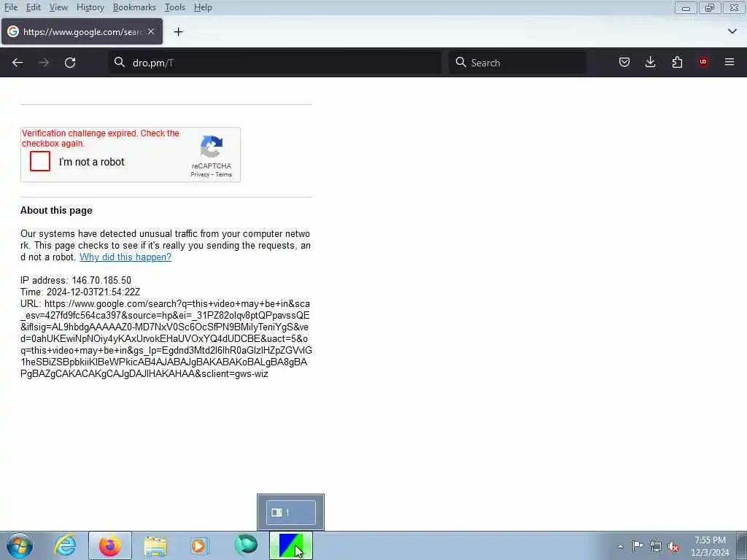Check the I'm not a robot checkbox
Image resolution: width=747 pixels, height=560 pixels.
coord(40,161)
